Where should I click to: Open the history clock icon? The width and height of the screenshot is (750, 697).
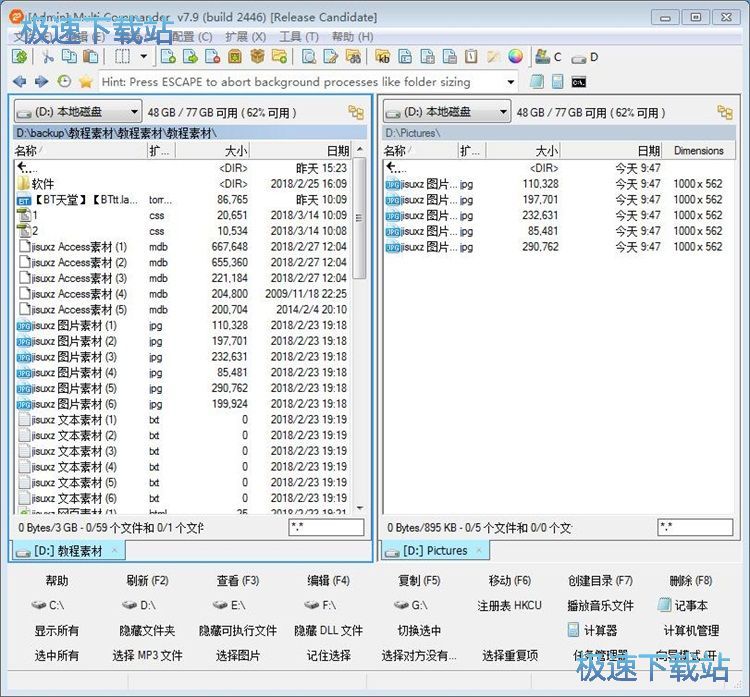click(64, 82)
